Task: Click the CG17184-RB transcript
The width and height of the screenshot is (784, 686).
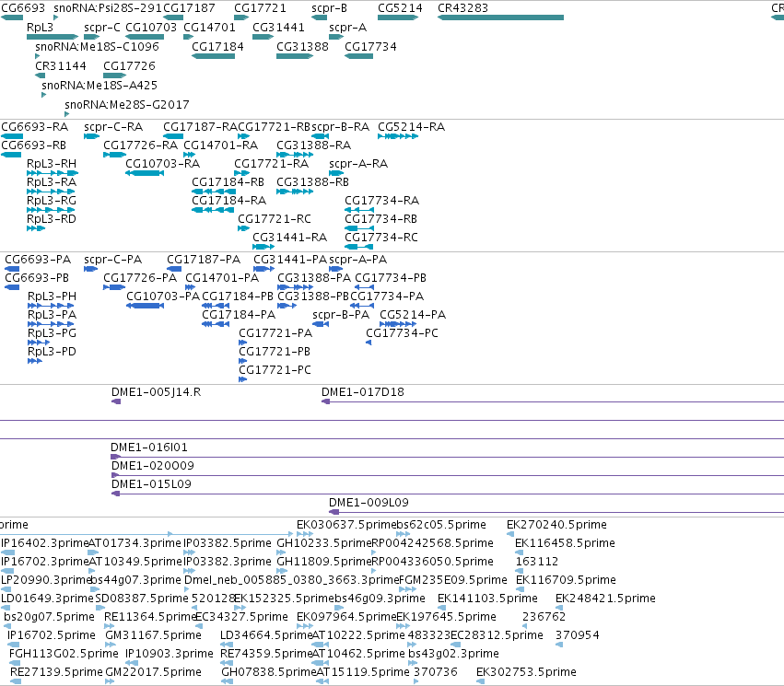Action: (x=214, y=192)
